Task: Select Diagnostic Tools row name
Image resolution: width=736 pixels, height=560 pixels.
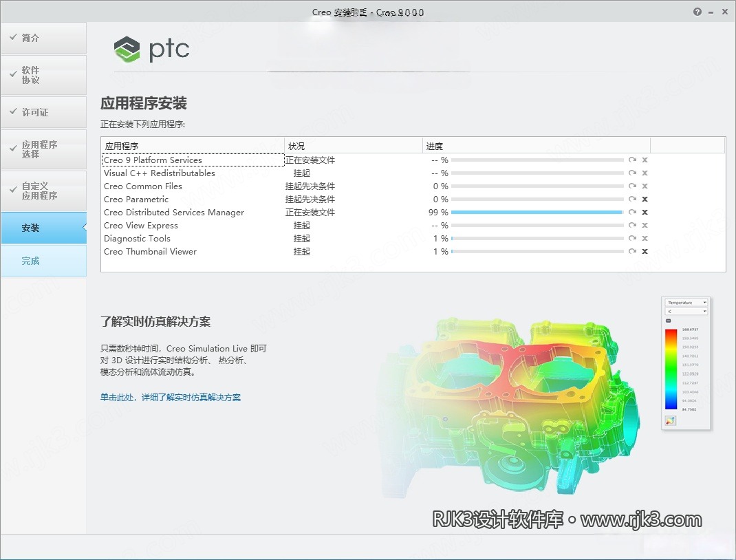Action: (x=137, y=239)
